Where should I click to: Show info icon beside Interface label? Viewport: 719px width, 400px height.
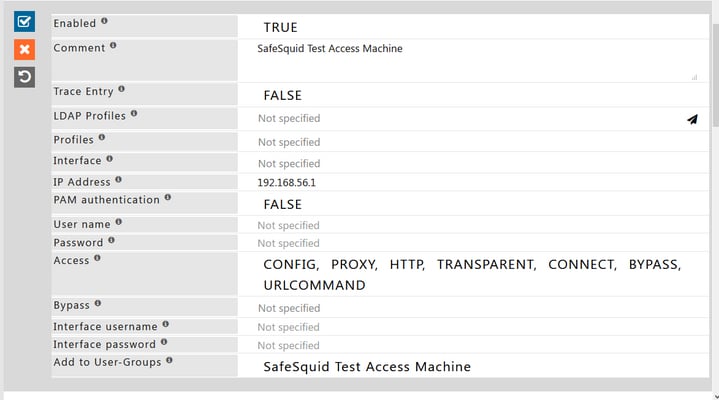pos(109,159)
